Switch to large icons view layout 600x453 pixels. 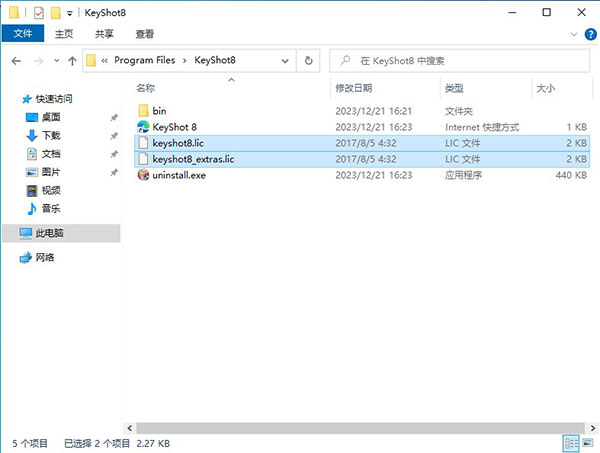click(588, 443)
